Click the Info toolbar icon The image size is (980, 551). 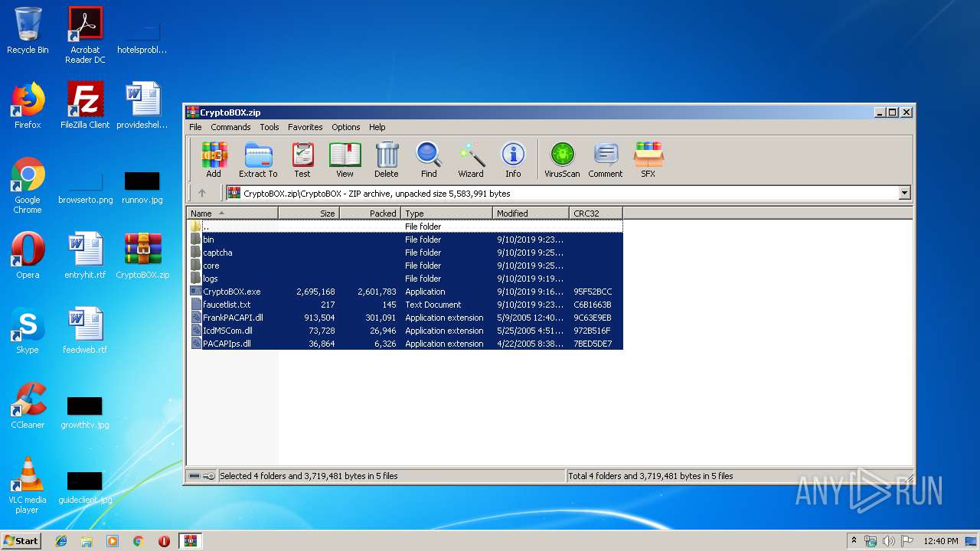click(x=513, y=160)
